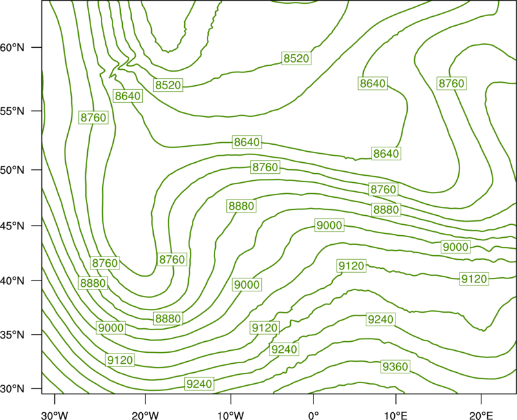
Task: Select the 40°N latitude axis label
Action: (x=12, y=281)
